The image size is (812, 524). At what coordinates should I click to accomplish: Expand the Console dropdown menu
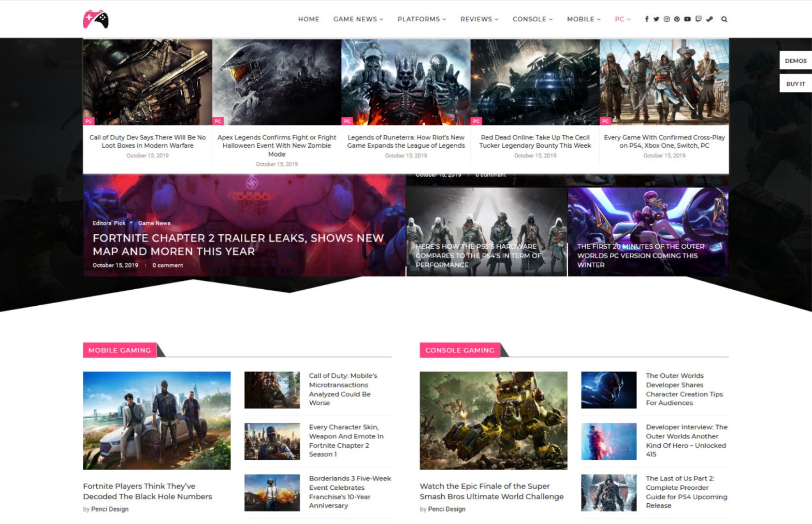[532, 19]
